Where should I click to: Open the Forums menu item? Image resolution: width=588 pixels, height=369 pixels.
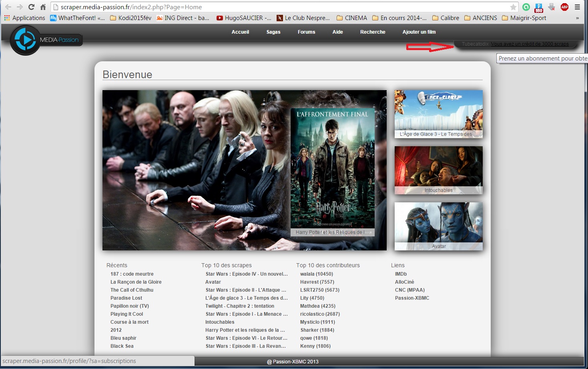pyautogui.click(x=307, y=32)
